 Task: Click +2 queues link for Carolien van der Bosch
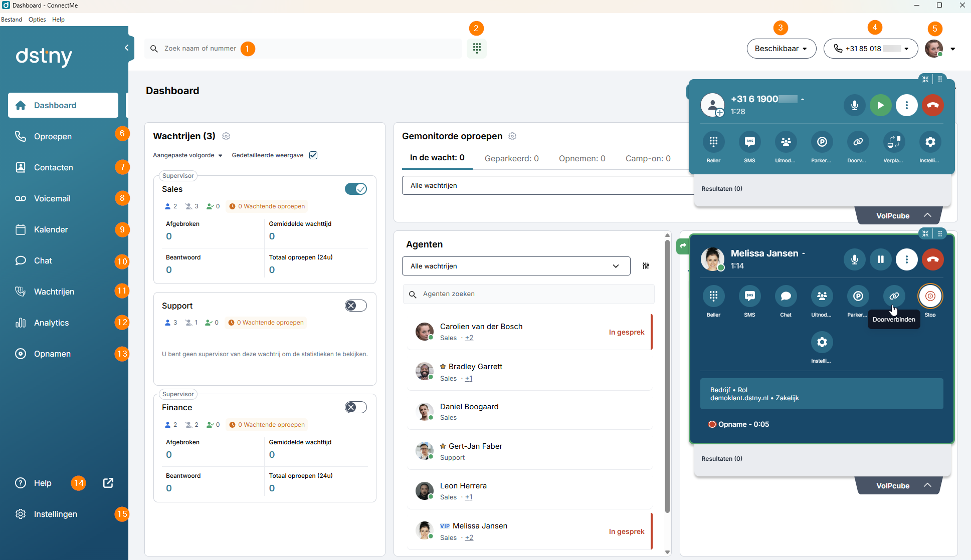(x=469, y=338)
